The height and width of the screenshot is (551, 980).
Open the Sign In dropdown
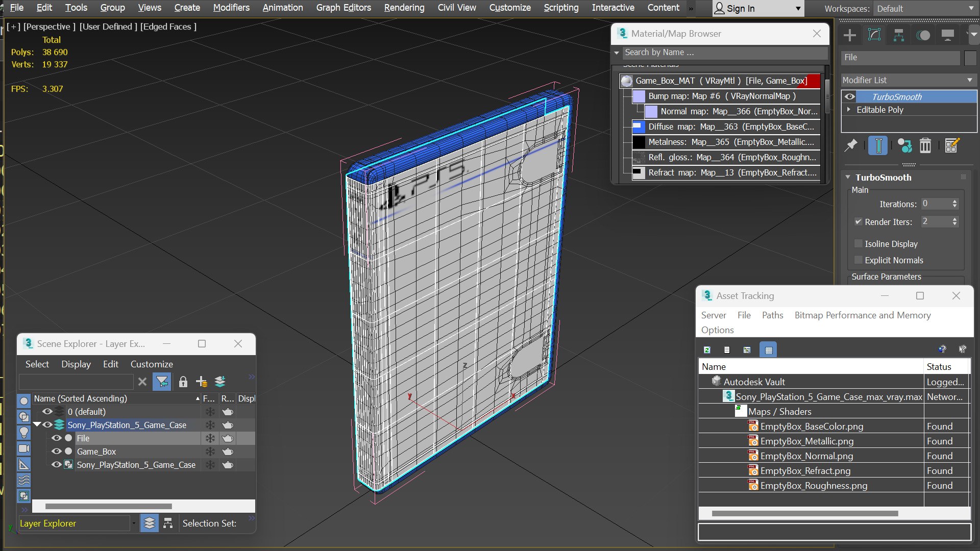click(758, 9)
